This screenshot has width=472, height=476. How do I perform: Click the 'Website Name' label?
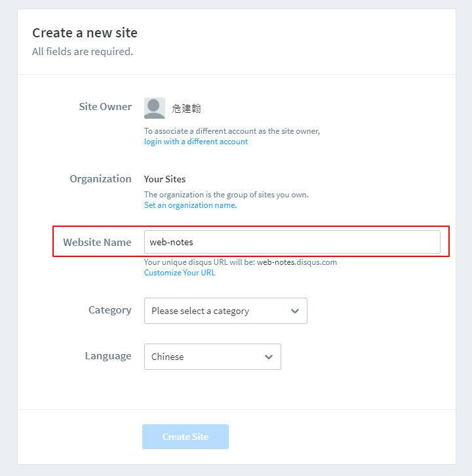tap(97, 242)
